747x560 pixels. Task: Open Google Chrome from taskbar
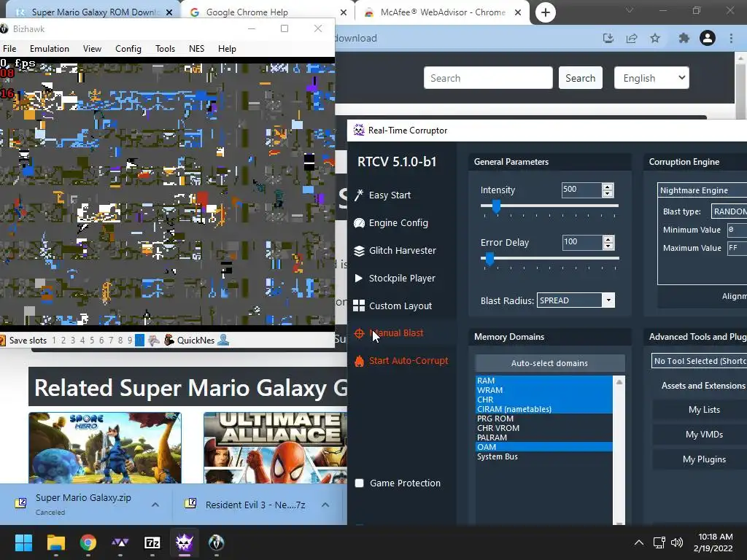click(x=88, y=542)
